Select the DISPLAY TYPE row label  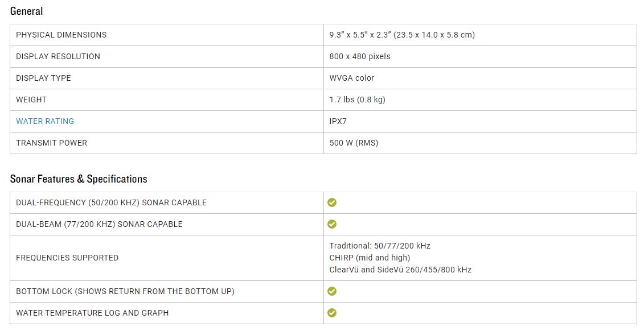(43, 78)
